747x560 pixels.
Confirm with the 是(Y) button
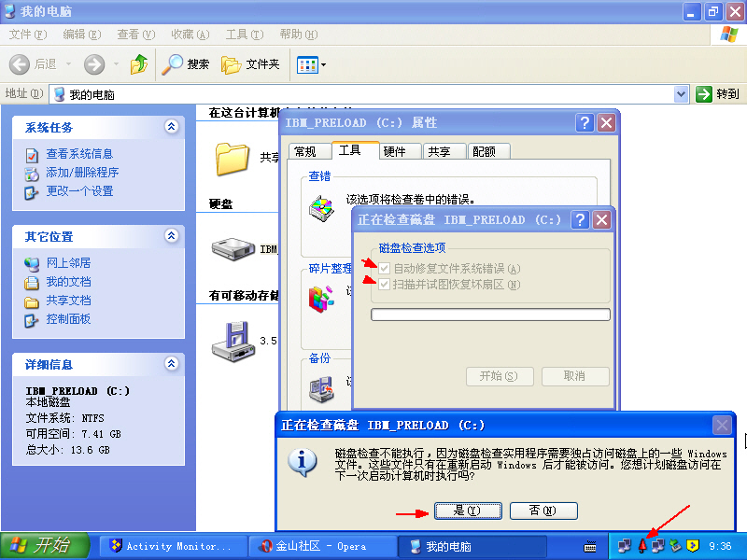click(468, 511)
